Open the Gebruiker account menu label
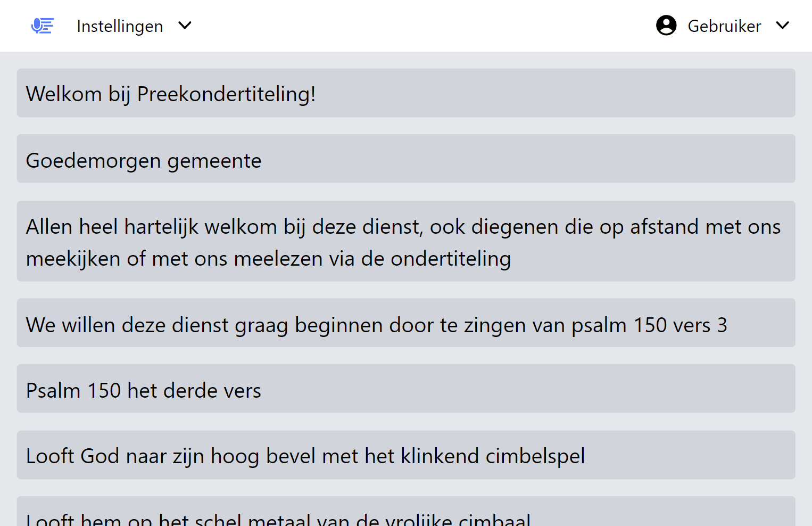 pyautogui.click(x=724, y=26)
